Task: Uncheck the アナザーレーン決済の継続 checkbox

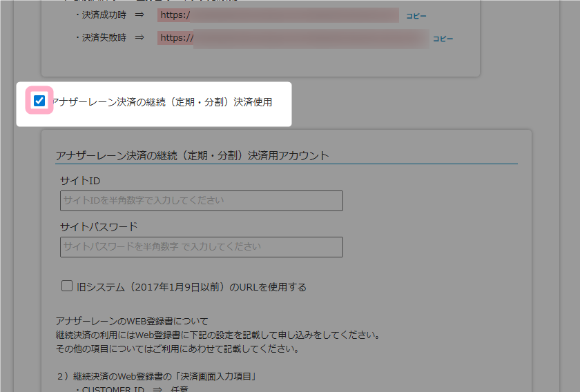Action: [39, 101]
